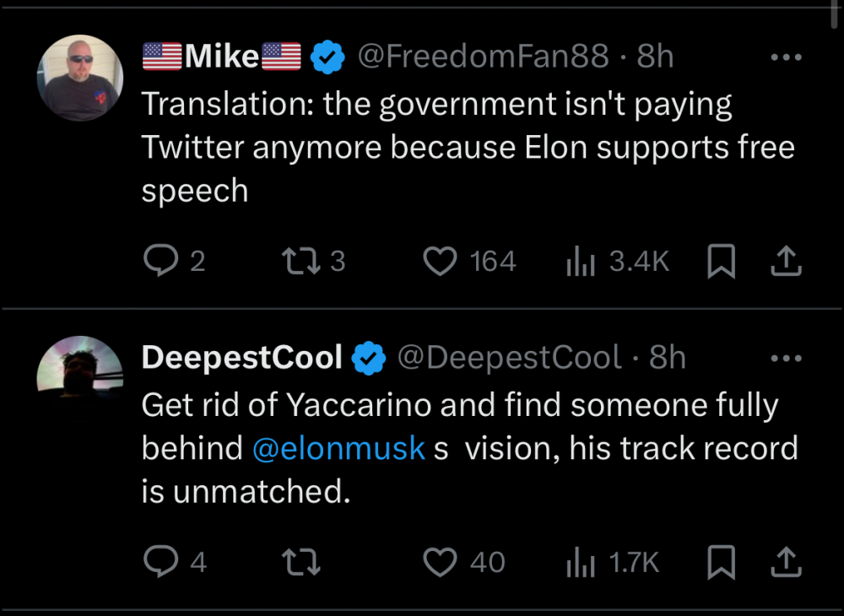
Task: Bookmark DeepestCool's tweet
Action: 721,563
